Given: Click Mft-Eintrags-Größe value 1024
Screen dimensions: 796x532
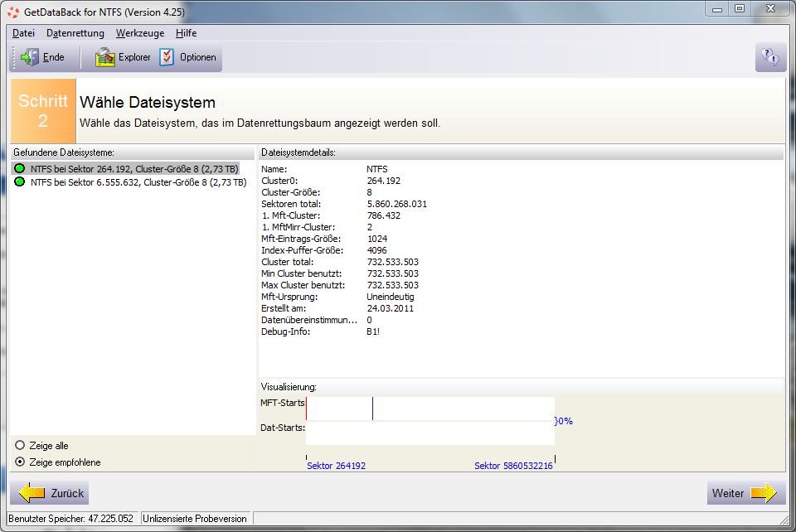Looking at the screenshot, I should (377, 239).
